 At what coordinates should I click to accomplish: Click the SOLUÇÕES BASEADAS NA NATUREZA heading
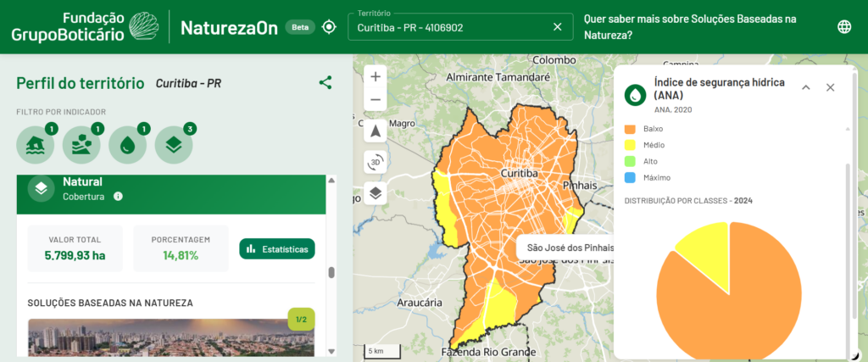(x=110, y=304)
